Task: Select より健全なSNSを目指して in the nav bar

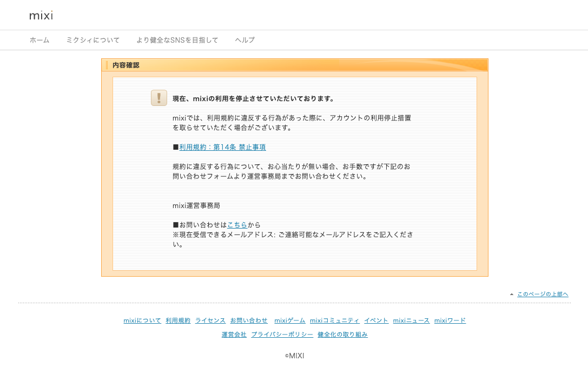Action: 177,40
